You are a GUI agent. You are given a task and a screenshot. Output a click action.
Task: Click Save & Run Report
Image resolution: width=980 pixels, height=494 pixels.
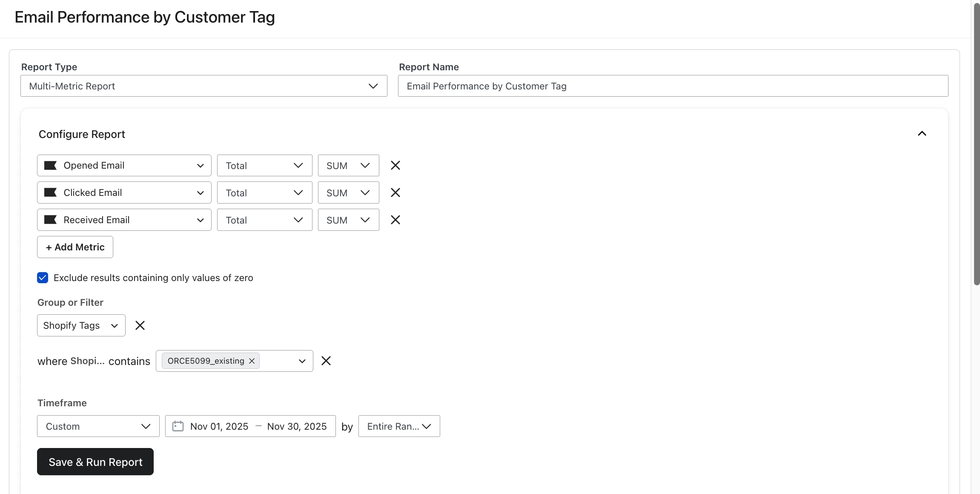95,462
